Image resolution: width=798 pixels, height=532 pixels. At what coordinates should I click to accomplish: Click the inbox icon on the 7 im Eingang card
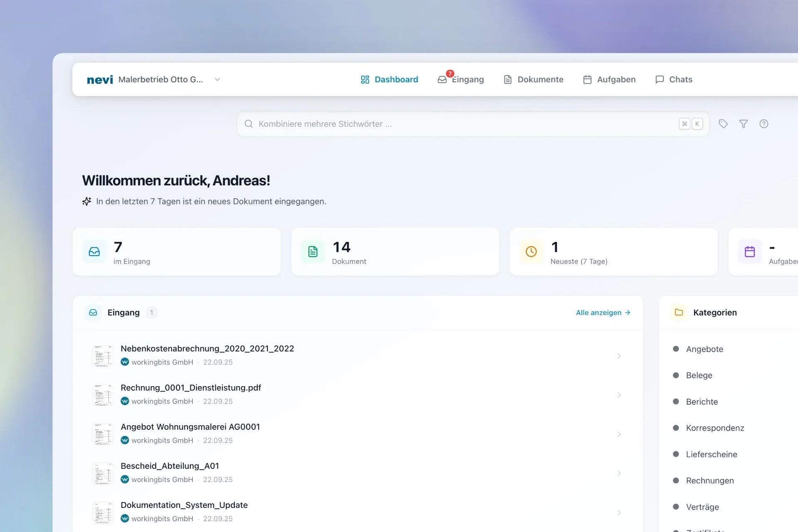point(94,251)
